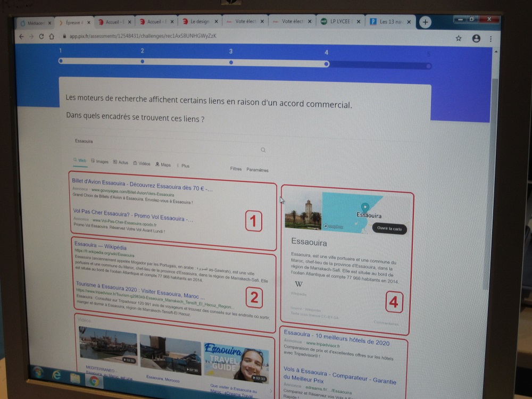The image size is (532, 399).
Task: Play the 07:30 Essaouira Morocco video
Action: coord(170,354)
